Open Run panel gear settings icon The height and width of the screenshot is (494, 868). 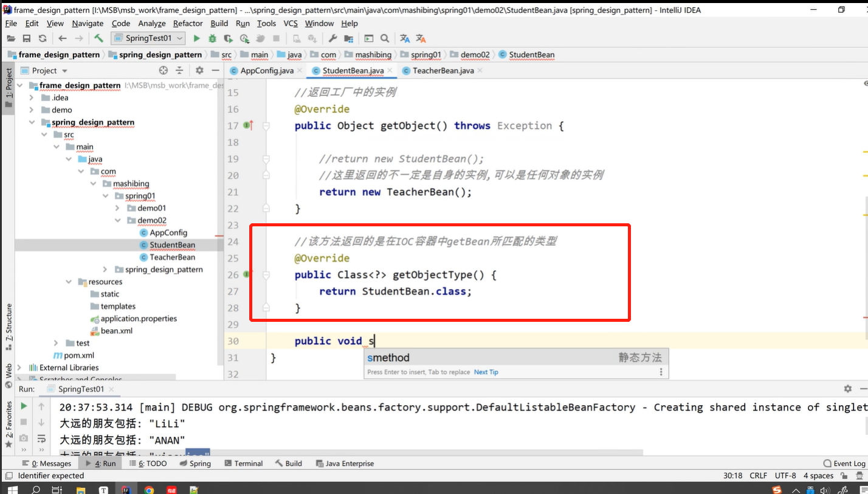click(847, 389)
